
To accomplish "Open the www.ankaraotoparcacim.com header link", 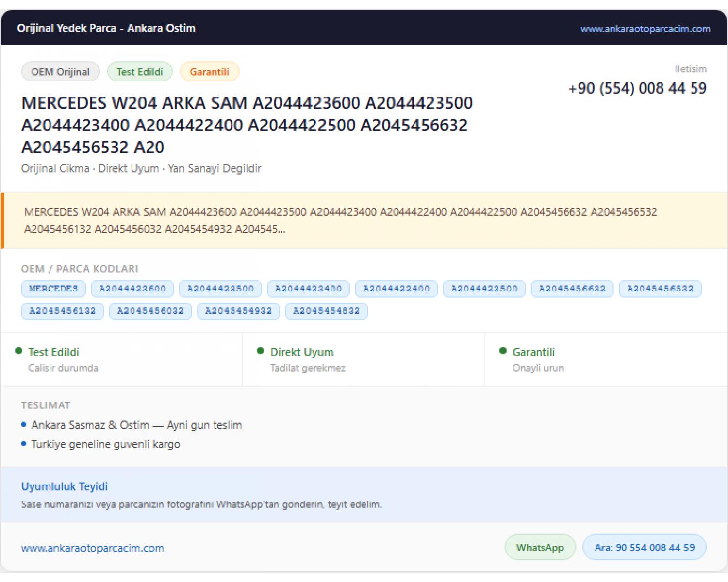I will click(x=645, y=29).
